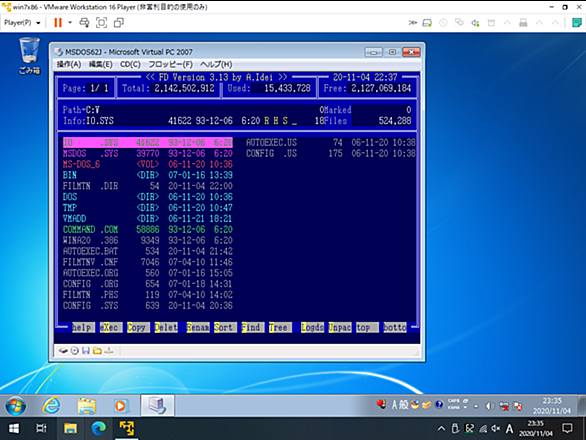Screen dimensions: 586x440
Task: Click the VMware hard disk device icon
Action: tap(427, 23)
